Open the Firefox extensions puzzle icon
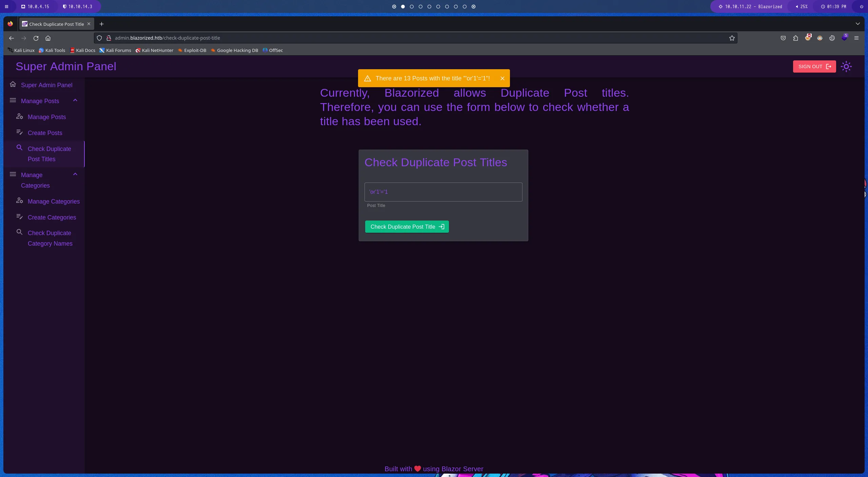This screenshot has width=868, height=477. 795,38
